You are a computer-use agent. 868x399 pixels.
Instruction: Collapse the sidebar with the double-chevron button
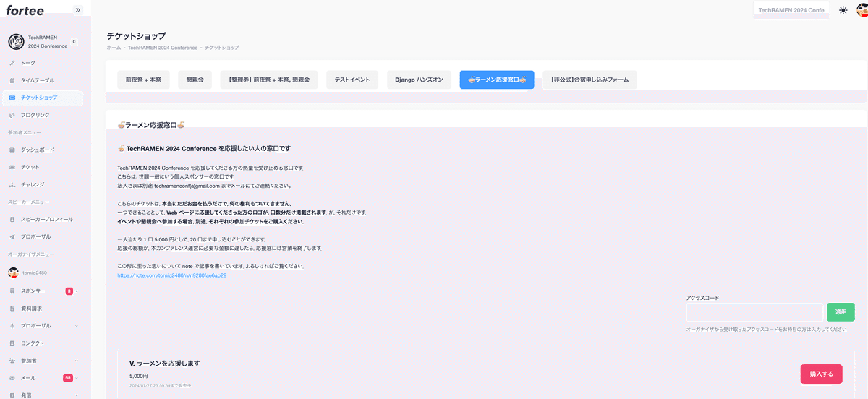(77, 10)
